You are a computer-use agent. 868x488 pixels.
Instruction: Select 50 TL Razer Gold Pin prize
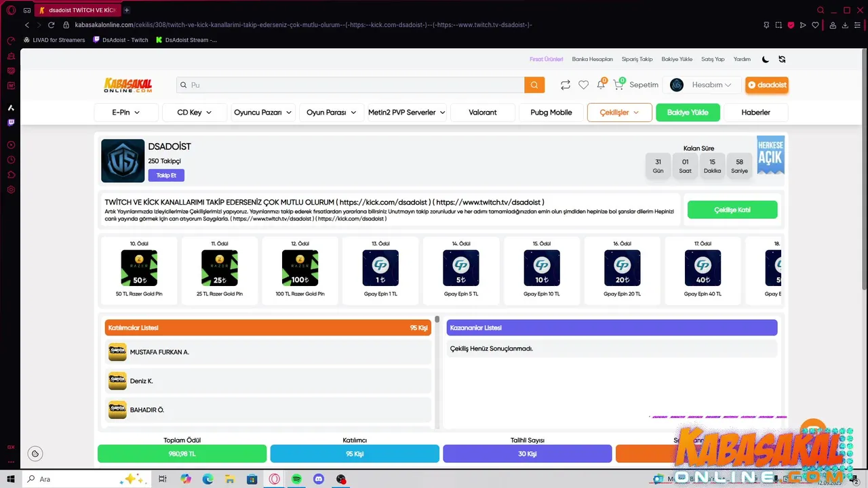[x=139, y=272]
